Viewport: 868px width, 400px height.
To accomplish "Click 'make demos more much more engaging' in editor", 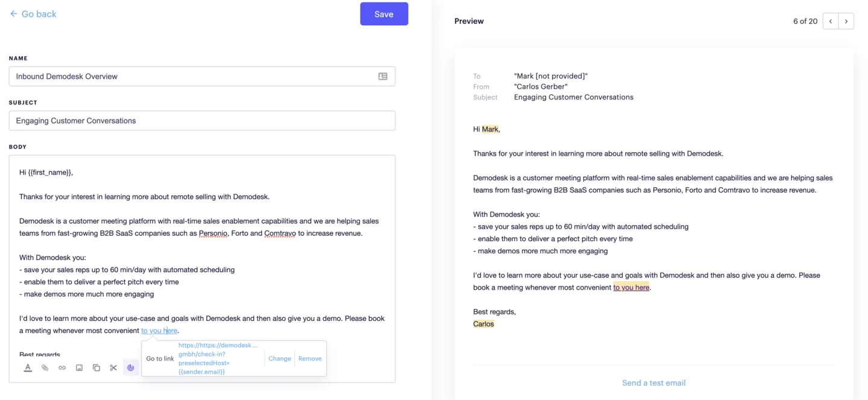I will (x=87, y=294).
